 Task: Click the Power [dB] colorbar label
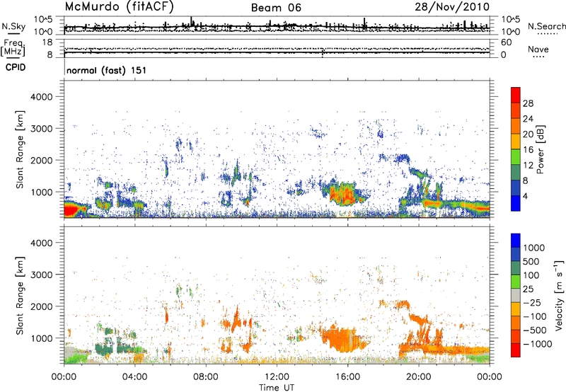tap(541, 150)
